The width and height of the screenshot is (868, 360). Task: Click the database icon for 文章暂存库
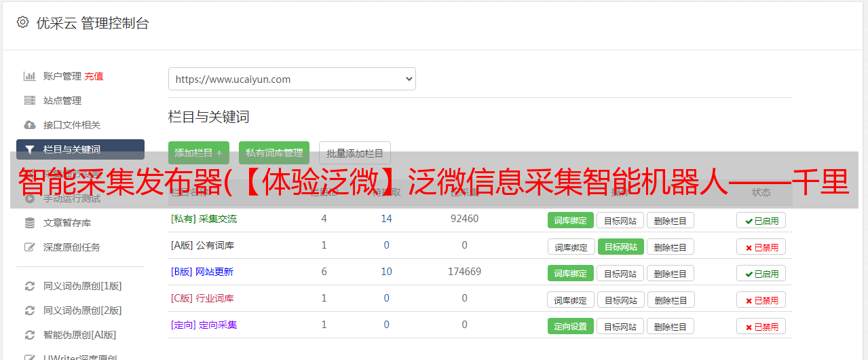pyautogui.click(x=30, y=223)
